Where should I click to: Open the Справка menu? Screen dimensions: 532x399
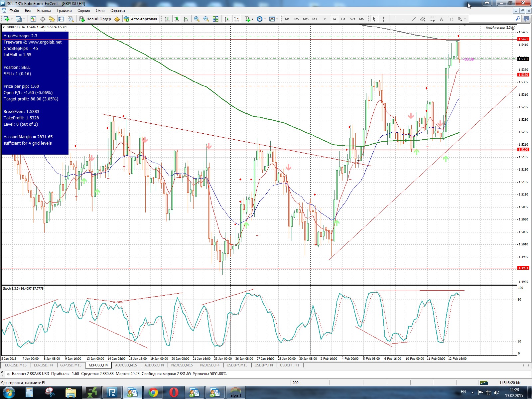(117, 11)
